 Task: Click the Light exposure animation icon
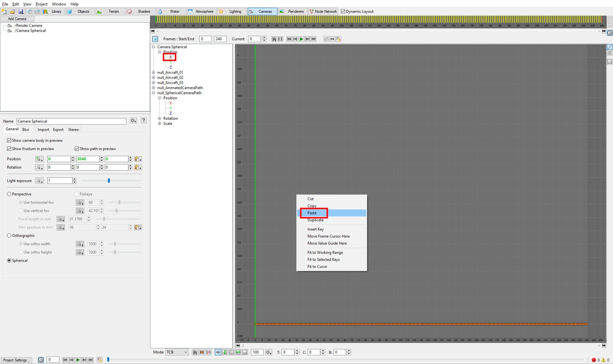pos(39,181)
